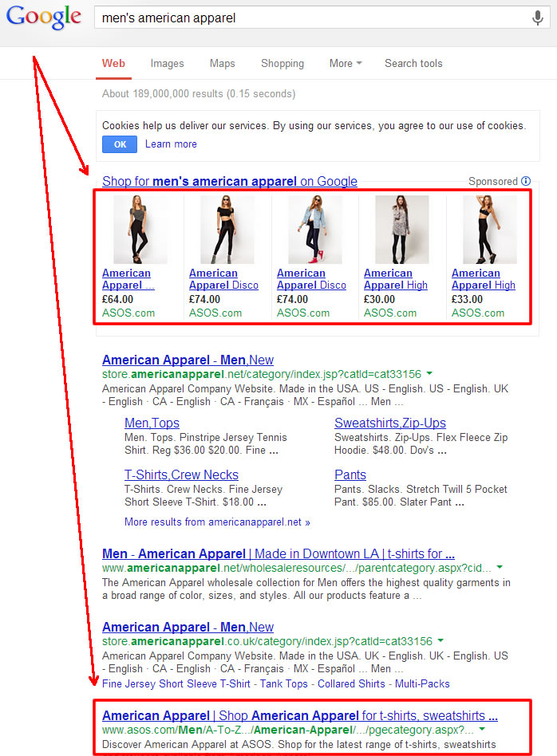557x756 pixels.
Task: Open the Tank Tops link
Action: [284, 684]
